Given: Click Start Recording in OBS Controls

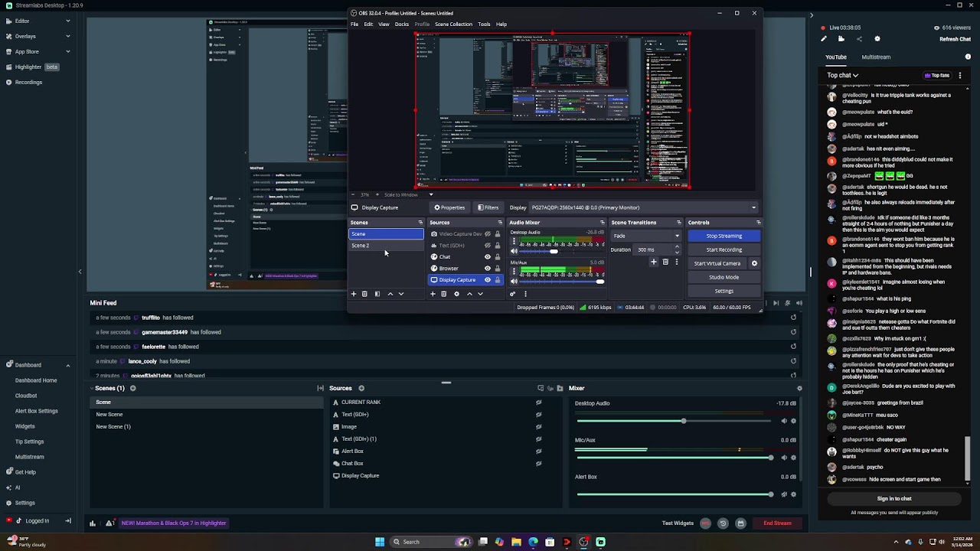Looking at the screenshot, I should coord(724,249).
